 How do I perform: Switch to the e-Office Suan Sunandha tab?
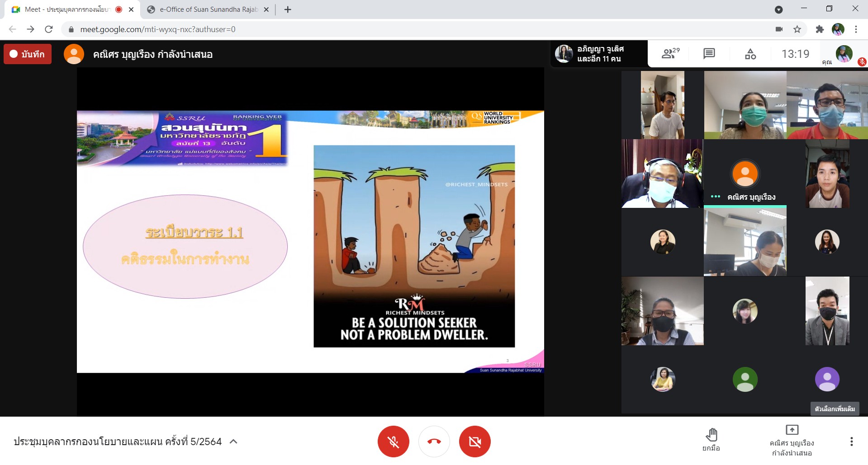[x=209, y=9]
